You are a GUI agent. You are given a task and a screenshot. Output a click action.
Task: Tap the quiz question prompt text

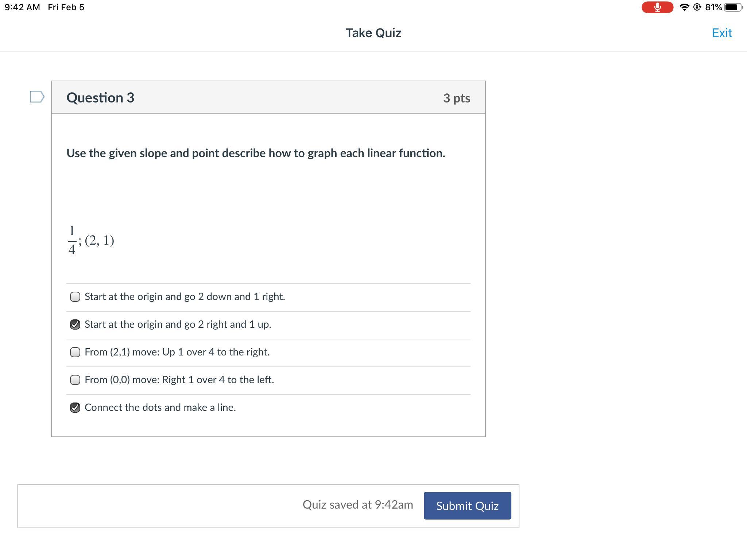point(256,153)
